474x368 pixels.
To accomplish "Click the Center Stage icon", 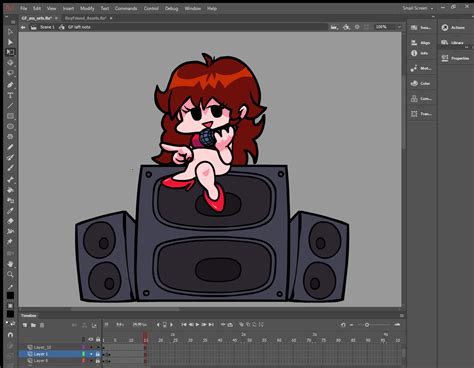I will pos(357,27).
